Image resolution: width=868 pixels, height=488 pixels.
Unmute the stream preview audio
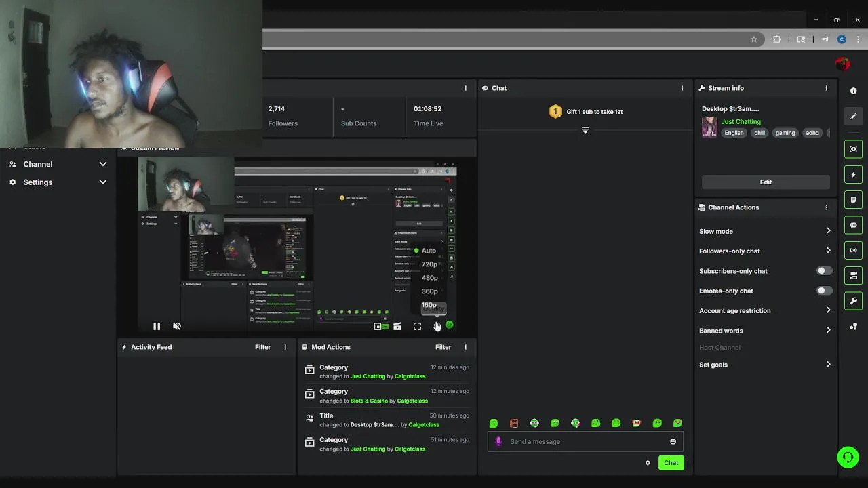coord(177,326)
